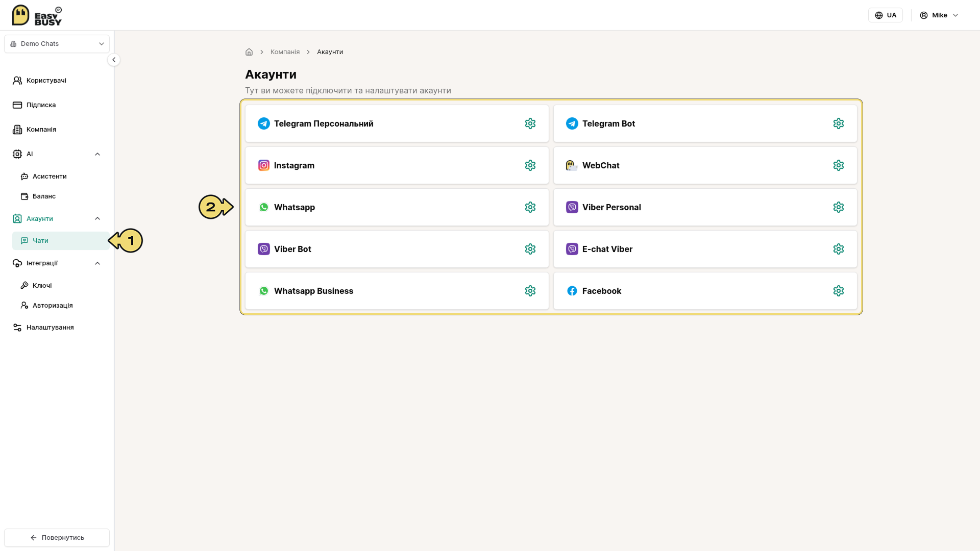Select Чати in the sidebar

click(61, 241)
